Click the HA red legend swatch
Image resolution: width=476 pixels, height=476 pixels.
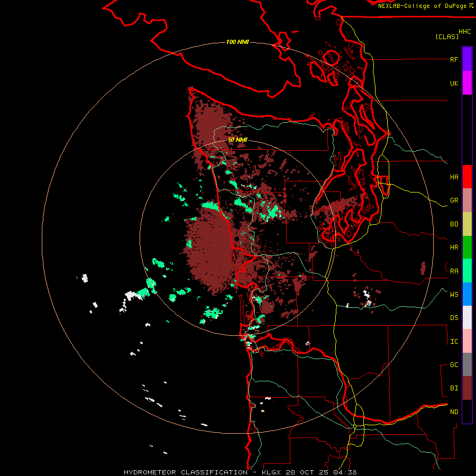click(x=467, y=177)
